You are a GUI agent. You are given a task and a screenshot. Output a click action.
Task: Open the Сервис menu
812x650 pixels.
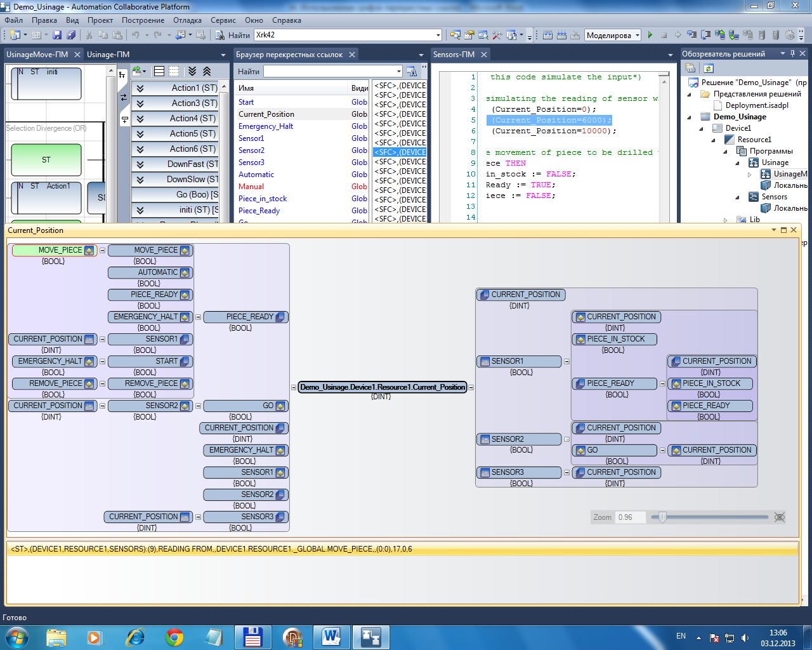(223, 20)
